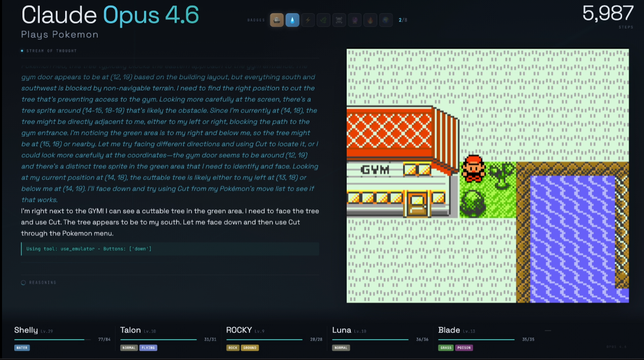The image size is (644, 360).
Task: Click the round bush below the player
Action: (473, 203)
